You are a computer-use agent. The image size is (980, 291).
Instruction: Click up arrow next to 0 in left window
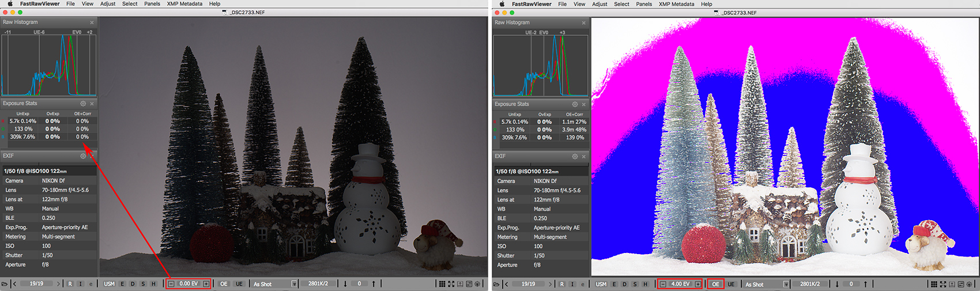pyautogui.click(x=374, y=284)
